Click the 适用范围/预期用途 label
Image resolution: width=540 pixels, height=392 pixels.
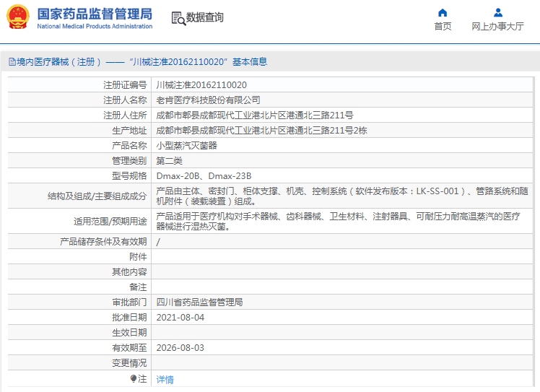pyautogui.click(x=110, y=222)
